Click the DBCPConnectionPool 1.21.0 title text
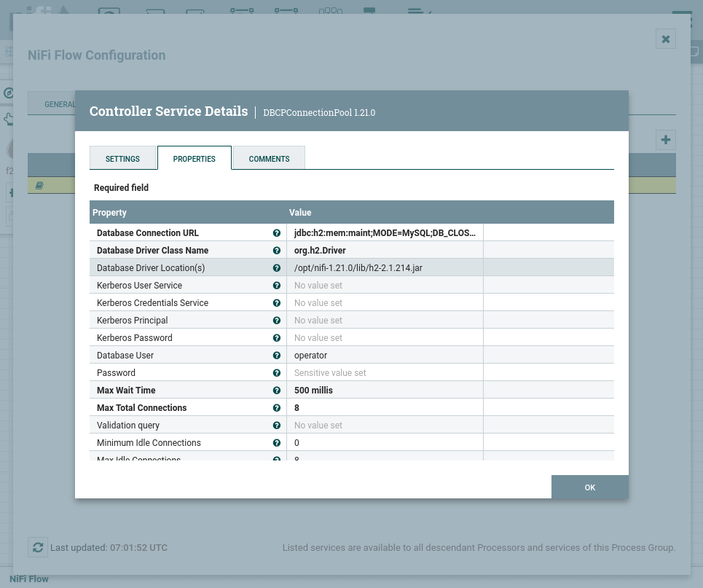 tap(319, 113)
